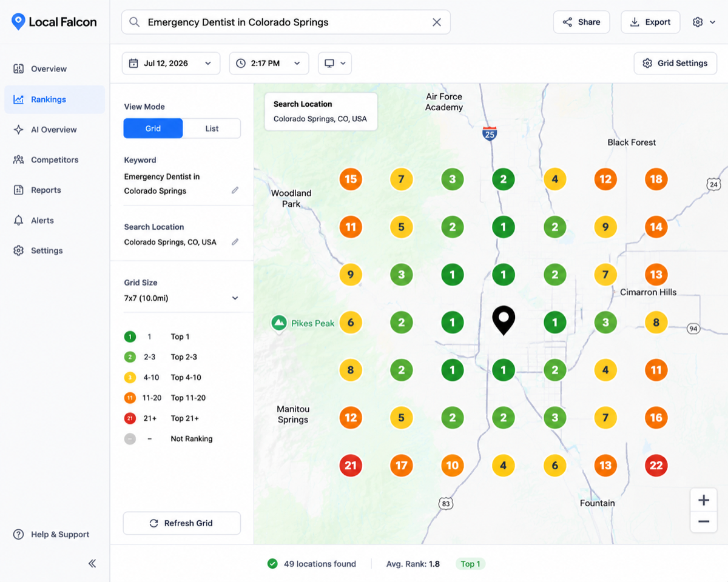
Task: Click the Export button
Action: pos(650,22)
